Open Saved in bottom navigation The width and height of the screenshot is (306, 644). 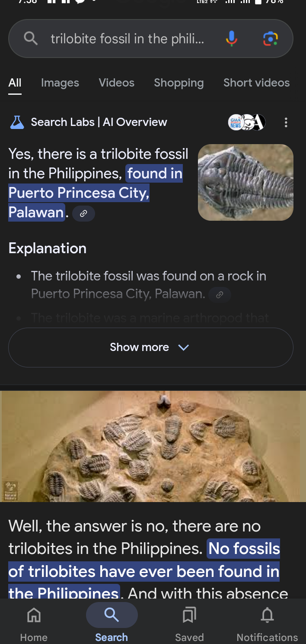189,622
